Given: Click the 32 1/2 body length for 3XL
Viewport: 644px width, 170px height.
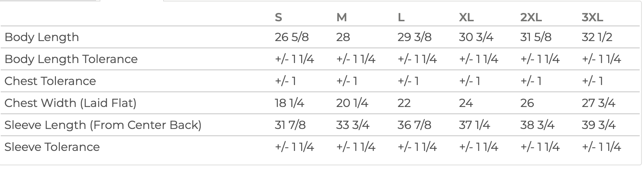Looking at the screenshot, I should pos(597,37).
